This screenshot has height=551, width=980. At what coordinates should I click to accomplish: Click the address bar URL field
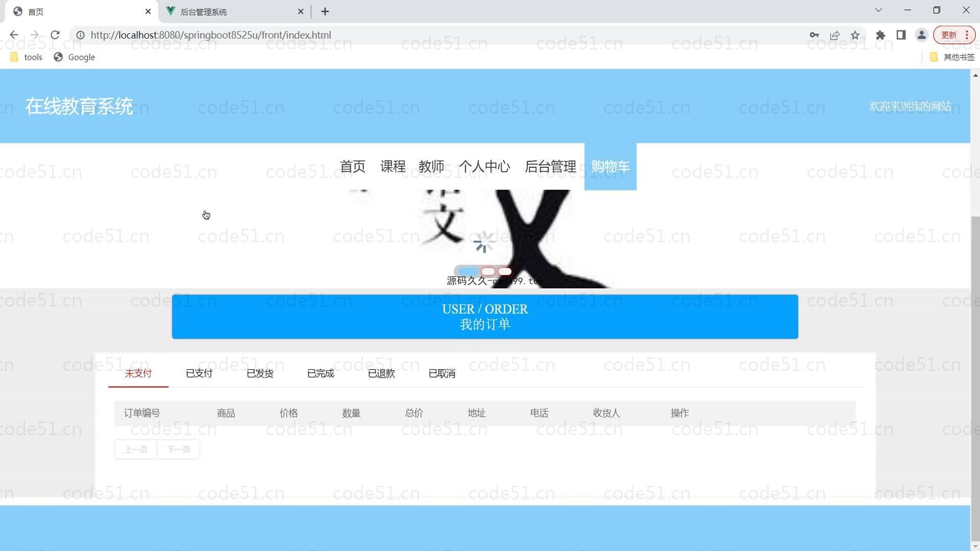click(439, 35)
